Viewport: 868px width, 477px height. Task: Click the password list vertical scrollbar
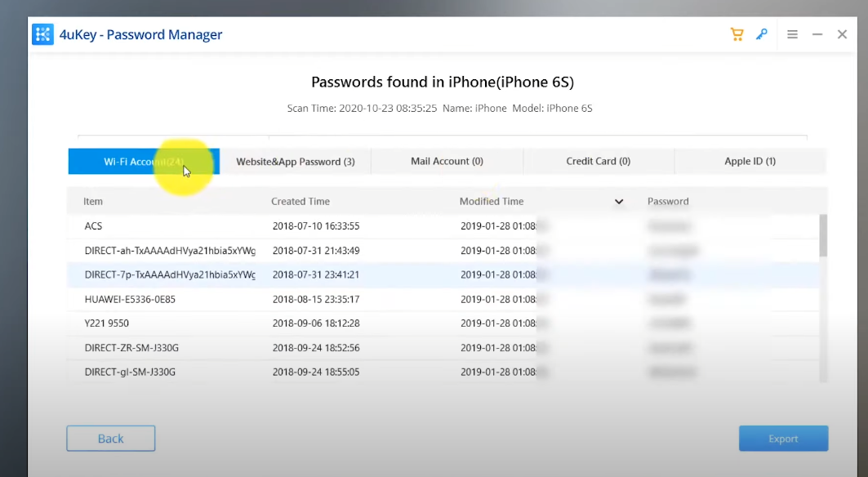coord(823,236)
